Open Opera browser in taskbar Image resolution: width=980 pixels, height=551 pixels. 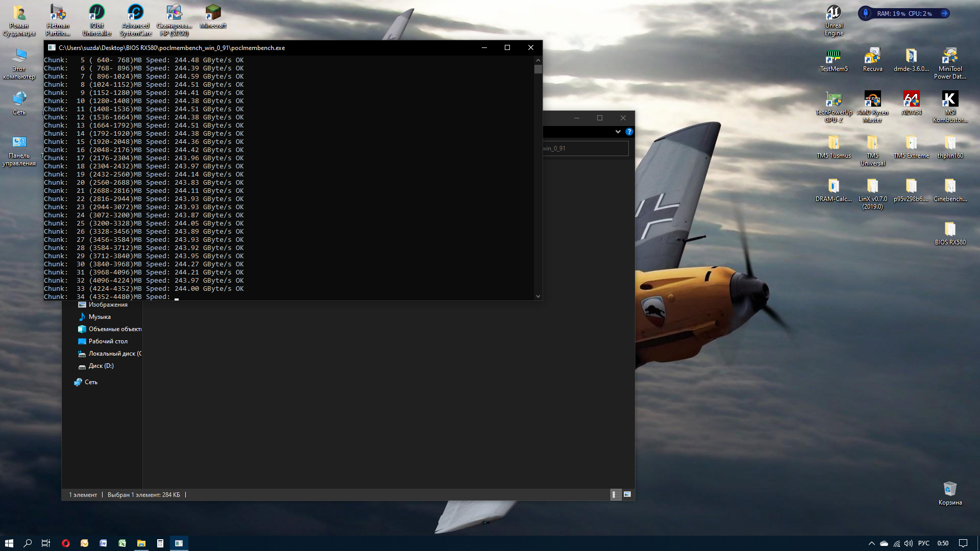pyautogui.click(x=65, y=543)
